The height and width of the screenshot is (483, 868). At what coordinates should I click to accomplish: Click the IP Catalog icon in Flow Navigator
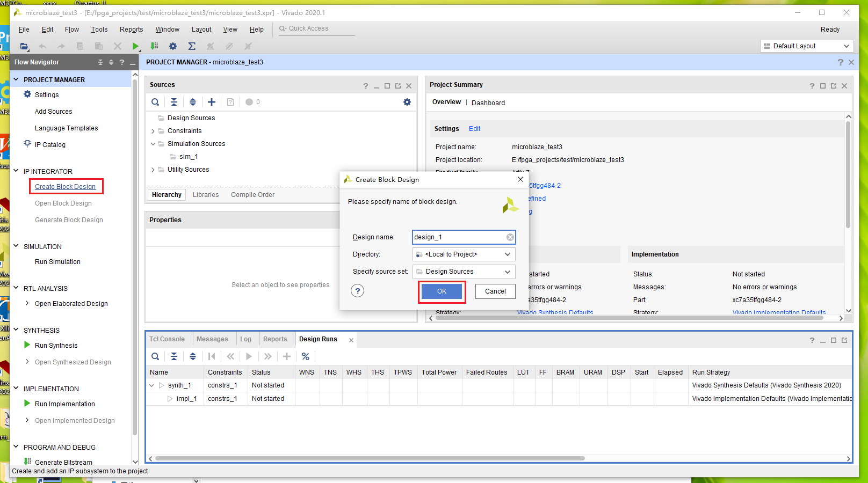coord(27,144)
